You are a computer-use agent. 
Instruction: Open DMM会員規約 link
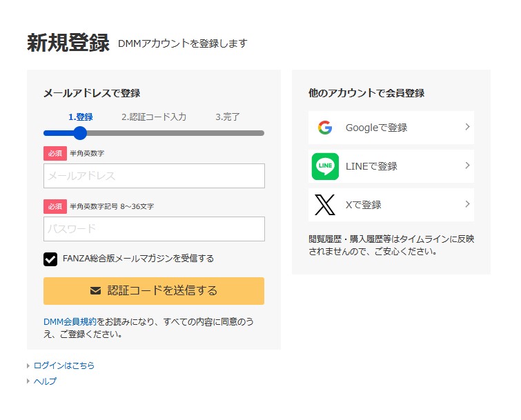(70, 321)
